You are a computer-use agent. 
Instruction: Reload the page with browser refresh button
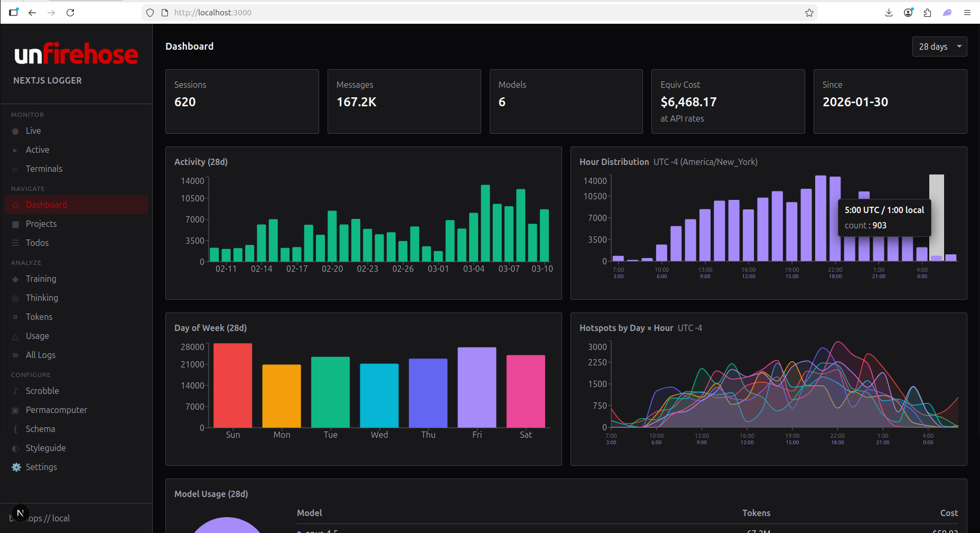70,13
